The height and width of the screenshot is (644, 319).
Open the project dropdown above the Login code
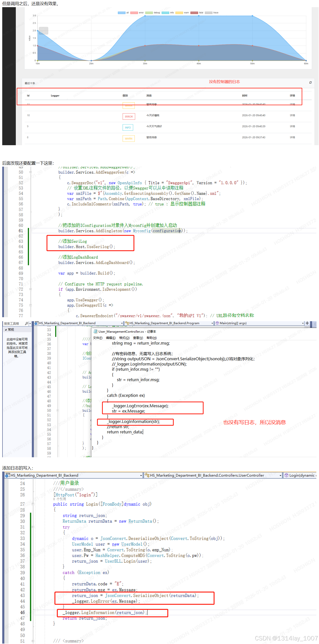141,475
